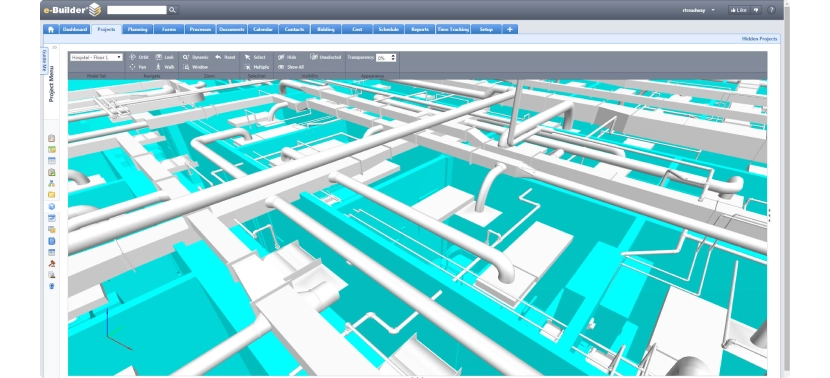Expand the Project Menu side panel
This screenshot has width=830, height=378.
[51, 84]
